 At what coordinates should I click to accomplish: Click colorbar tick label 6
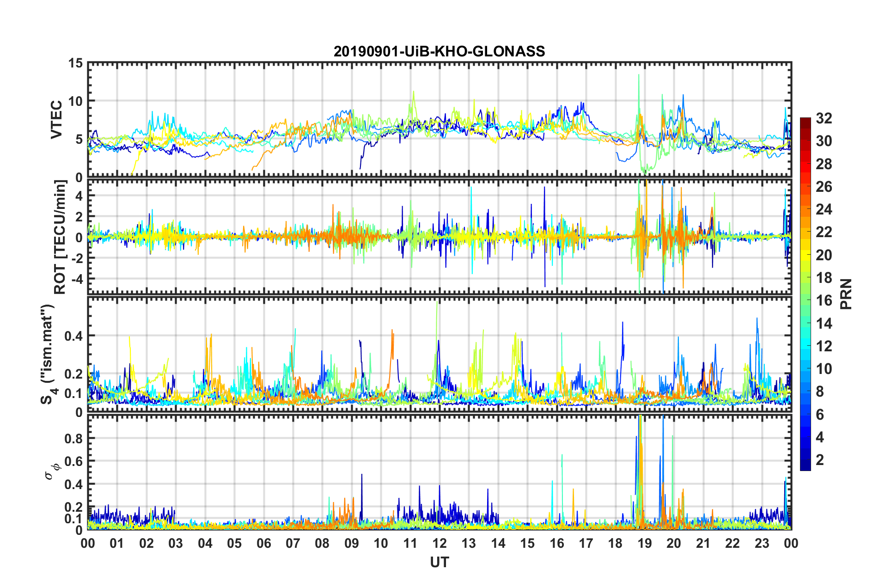point(820,415)
